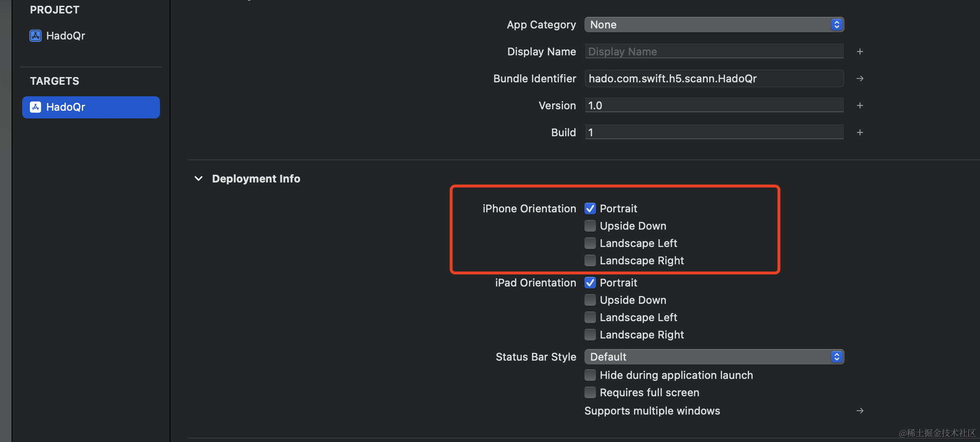The height and width of the screenshot is (442, 980).
Task: Check Hide during application launch
Action: coord(590,375)
